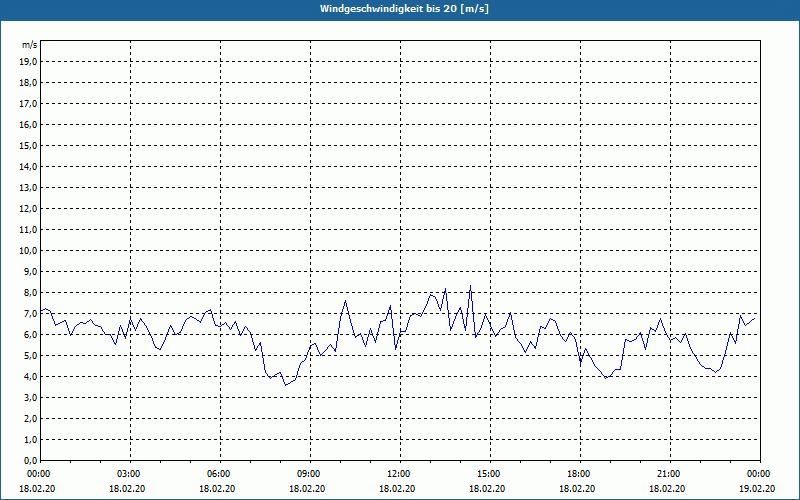
Task: Click the 11,0 y-axis label
Action: pos(29,230)
